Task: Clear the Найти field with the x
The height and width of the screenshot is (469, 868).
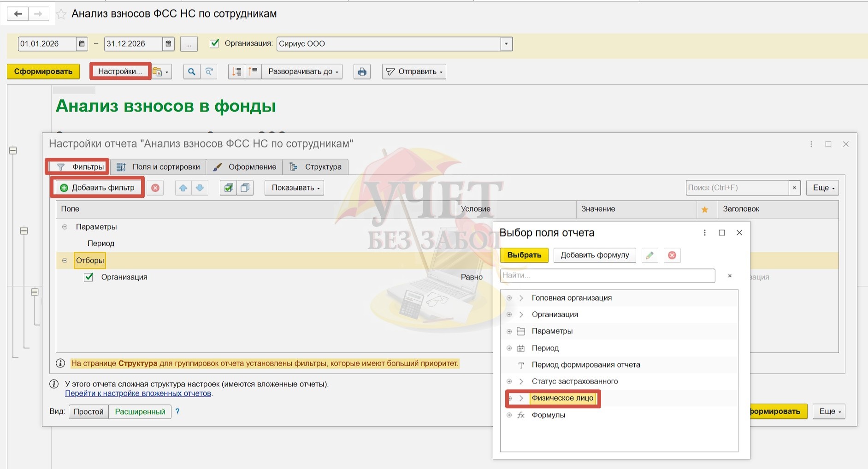Action: point(730,276)
